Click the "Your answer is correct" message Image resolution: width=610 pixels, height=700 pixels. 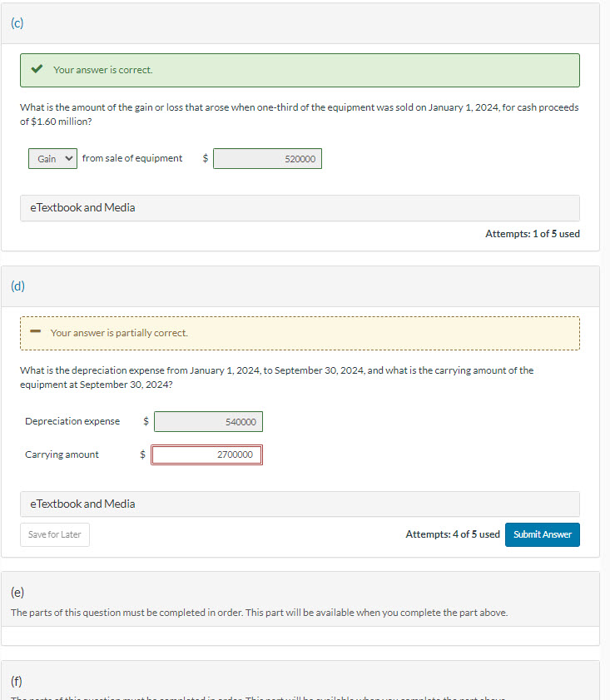pyautogui.click(x=103, y=70)
